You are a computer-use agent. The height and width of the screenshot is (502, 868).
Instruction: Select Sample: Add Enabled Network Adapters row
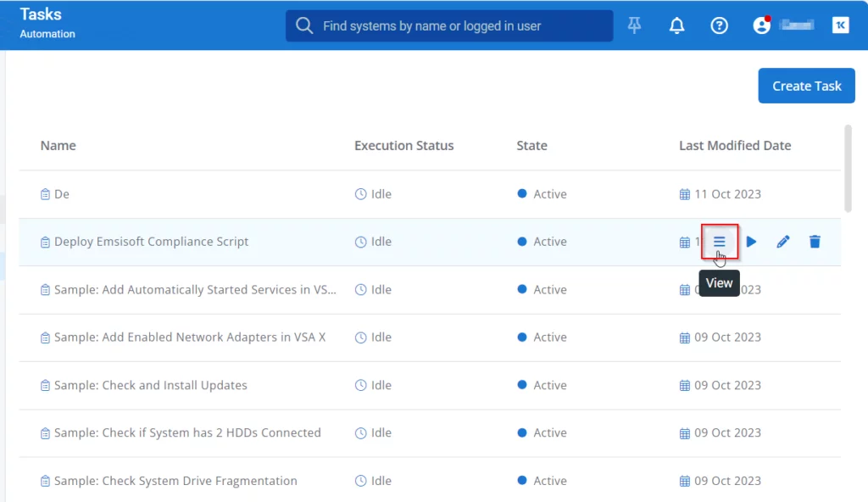(189, 337)
